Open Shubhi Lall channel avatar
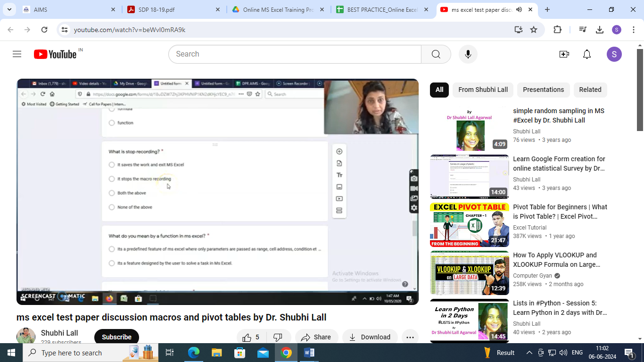The image size is (644, 362). (26, 336)
